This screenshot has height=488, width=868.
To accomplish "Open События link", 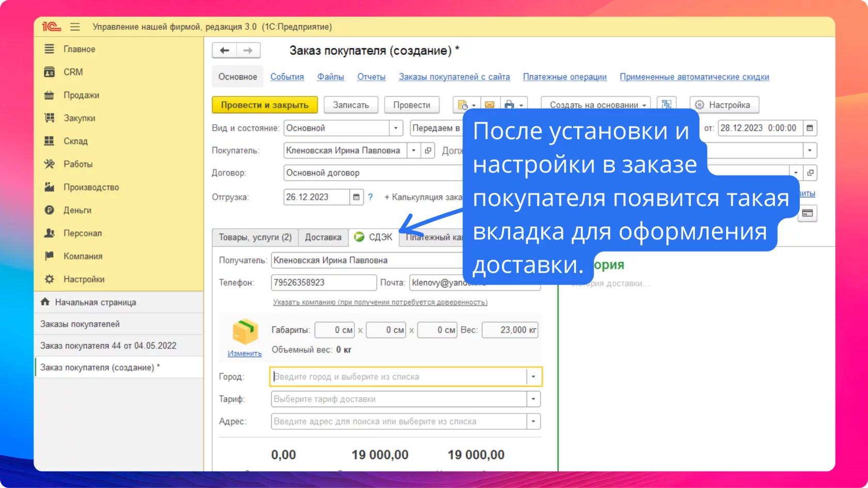I will point(287,76).
